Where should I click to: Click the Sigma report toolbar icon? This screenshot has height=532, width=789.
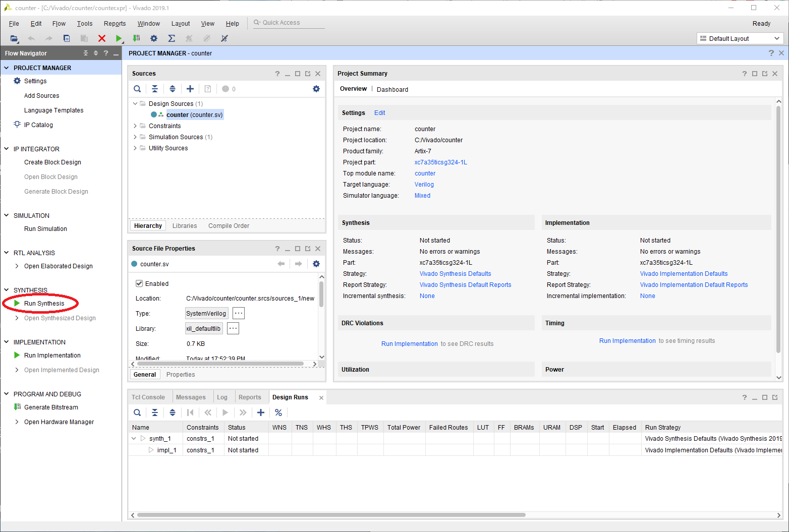(172, 38)
